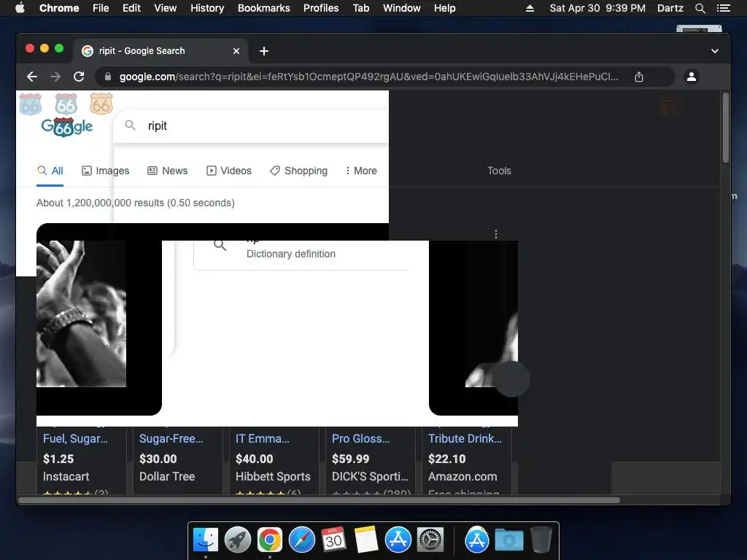This screenshot has width=747, height=560.
Task: View site info via the lock icon
Action: click(108, 77)
